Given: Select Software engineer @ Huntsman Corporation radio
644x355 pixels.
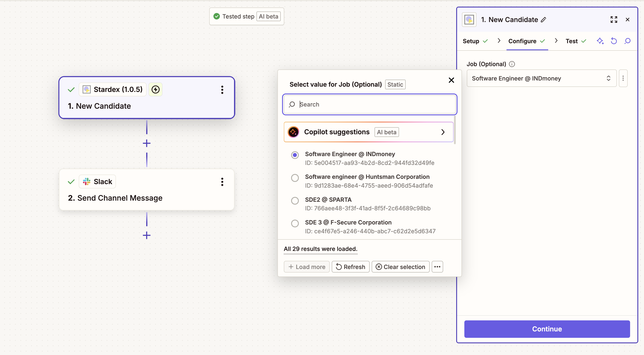Looking at the screenshot, I should 295,178.
